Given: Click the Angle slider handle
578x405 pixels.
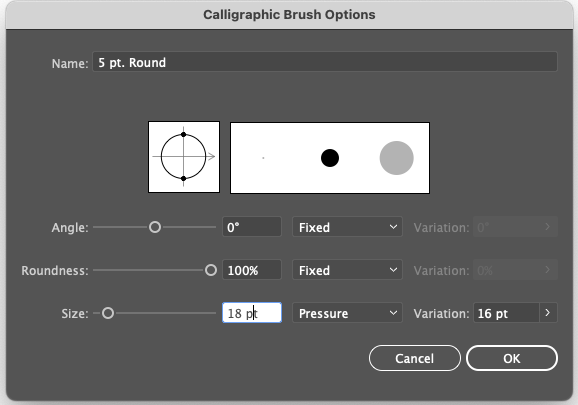Looking at the screenshot, I should pos(155,227).
